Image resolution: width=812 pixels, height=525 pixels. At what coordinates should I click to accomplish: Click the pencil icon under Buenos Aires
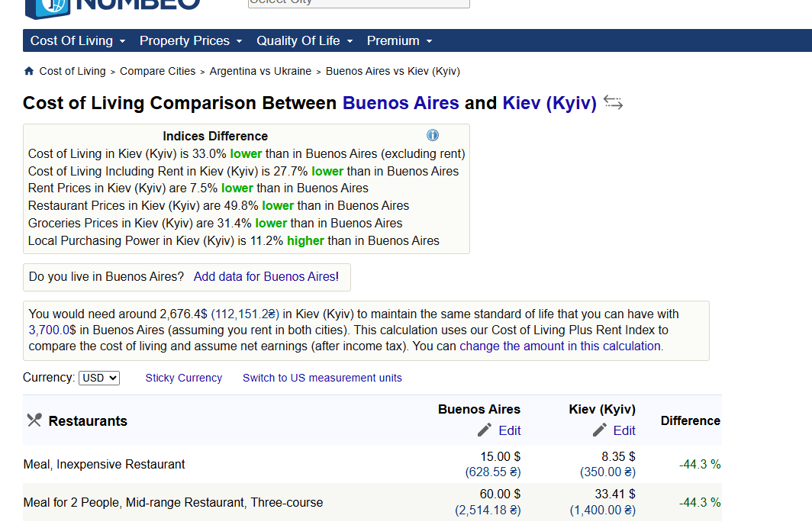485,430
